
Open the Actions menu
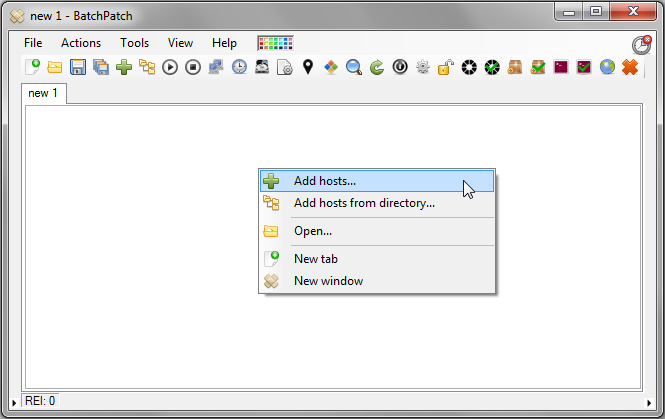81,43
